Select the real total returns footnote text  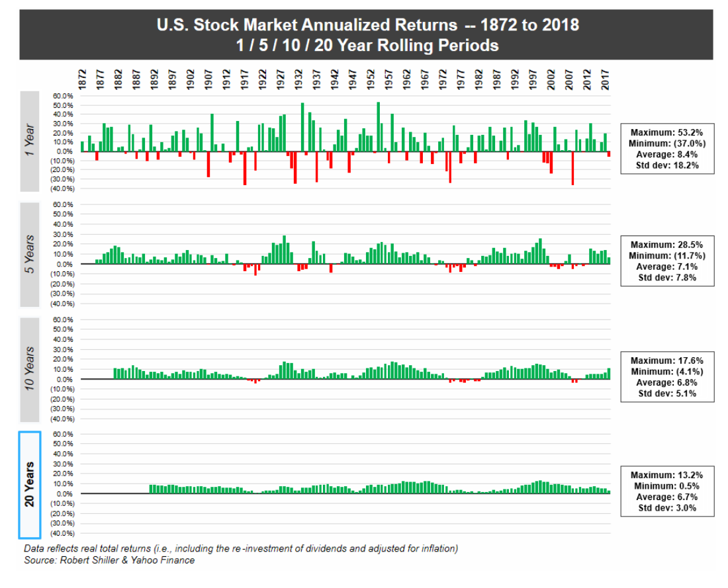click(241, 549)
